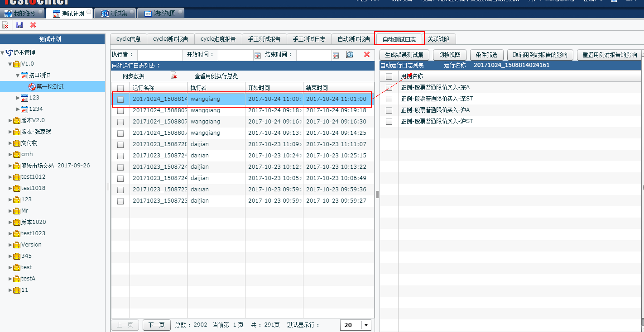Click the document delete icon in top toolbar
Viewport: 644px width, 332px height.
[x=5, y=25]
